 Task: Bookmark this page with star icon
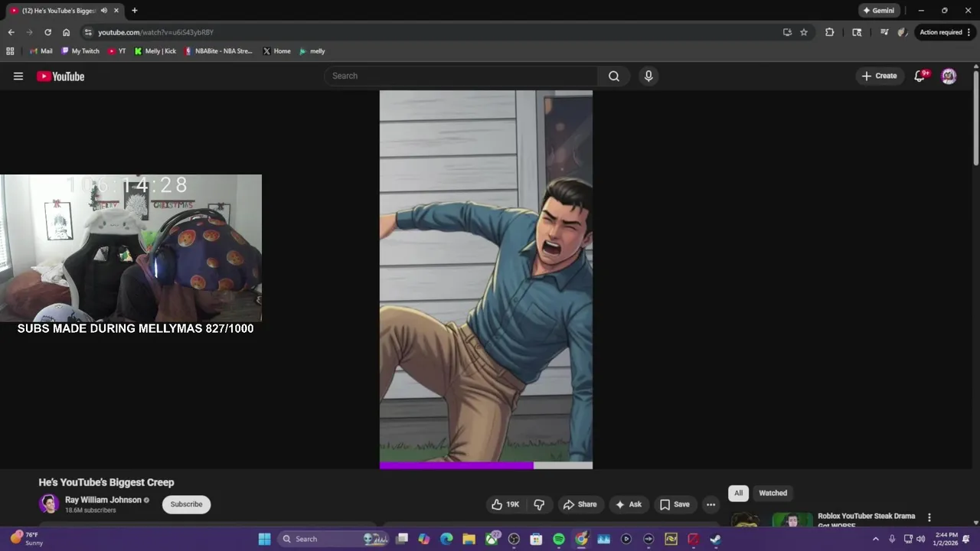pos(804,32)
